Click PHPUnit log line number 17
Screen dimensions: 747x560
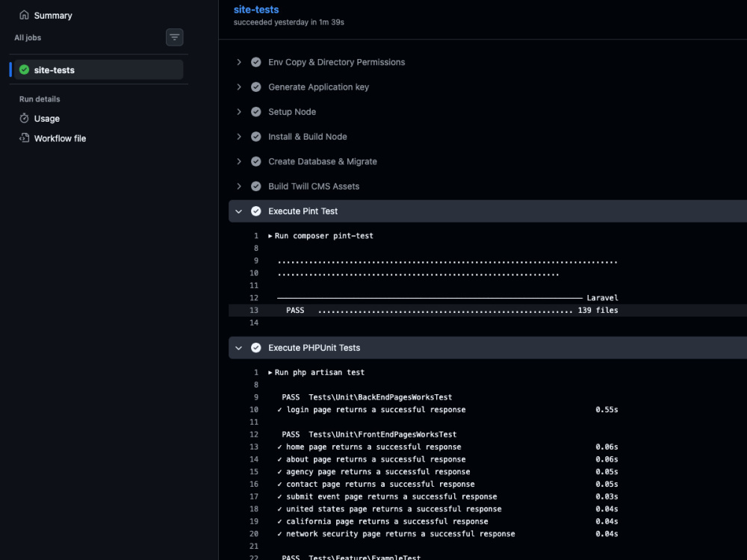tap(254, 497)
